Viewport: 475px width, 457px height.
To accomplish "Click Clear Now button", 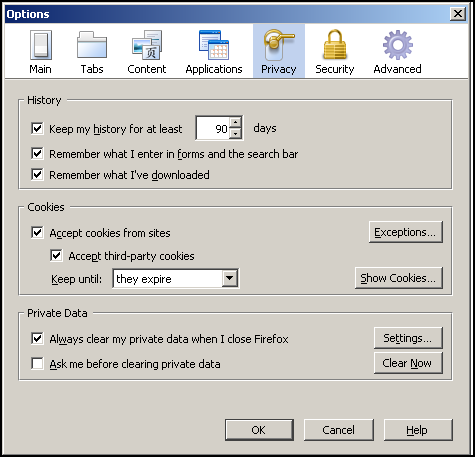I will pyautogui.click(x=408, y=363).
